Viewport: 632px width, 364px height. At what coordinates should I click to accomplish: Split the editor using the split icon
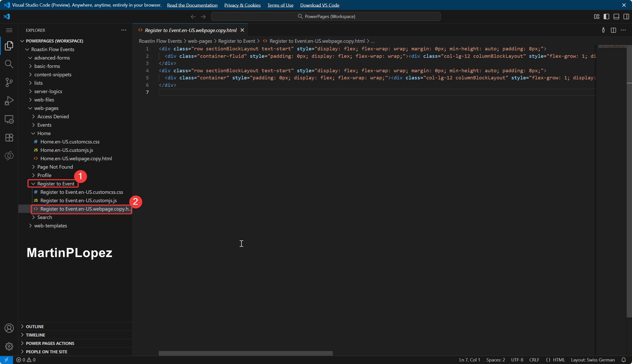pos(613,30)
